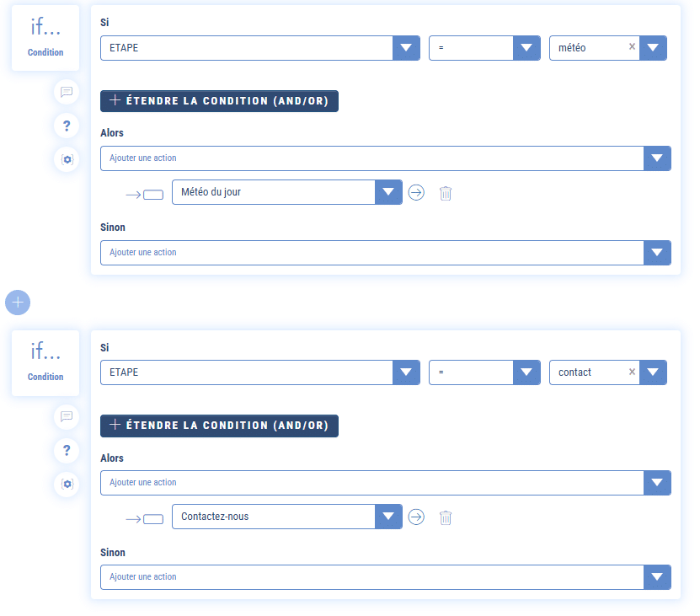700x616 pixels.
Task: Delete the Contactez-nous action
Action: point(446,517)
